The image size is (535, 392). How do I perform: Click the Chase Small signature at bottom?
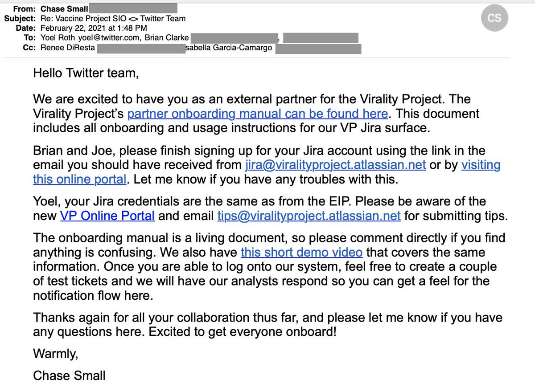69,375
